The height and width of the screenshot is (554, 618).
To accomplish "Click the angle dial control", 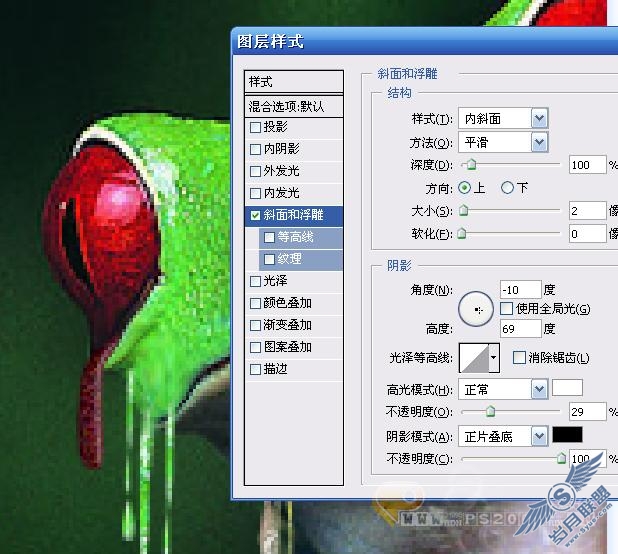I will click(476, 309).
